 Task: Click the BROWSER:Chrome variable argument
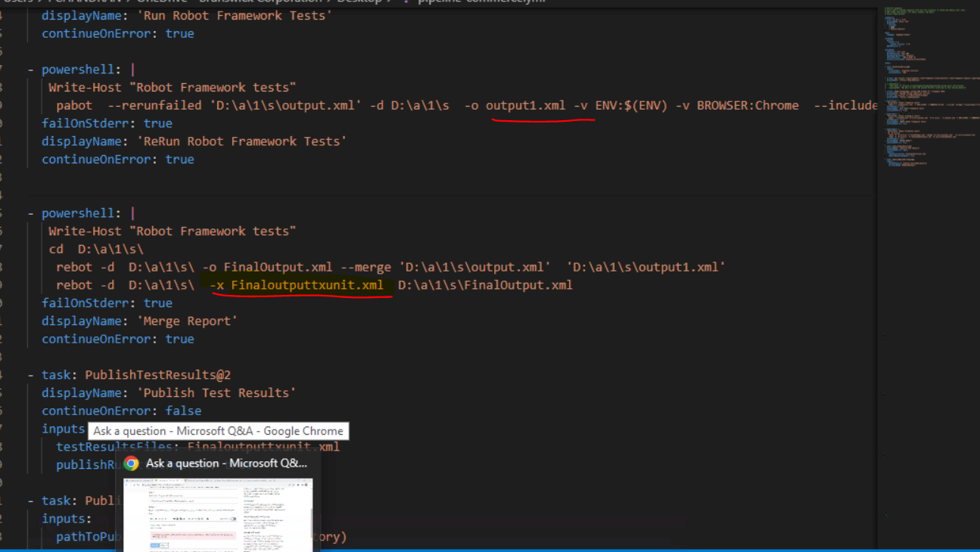[747, 105]
